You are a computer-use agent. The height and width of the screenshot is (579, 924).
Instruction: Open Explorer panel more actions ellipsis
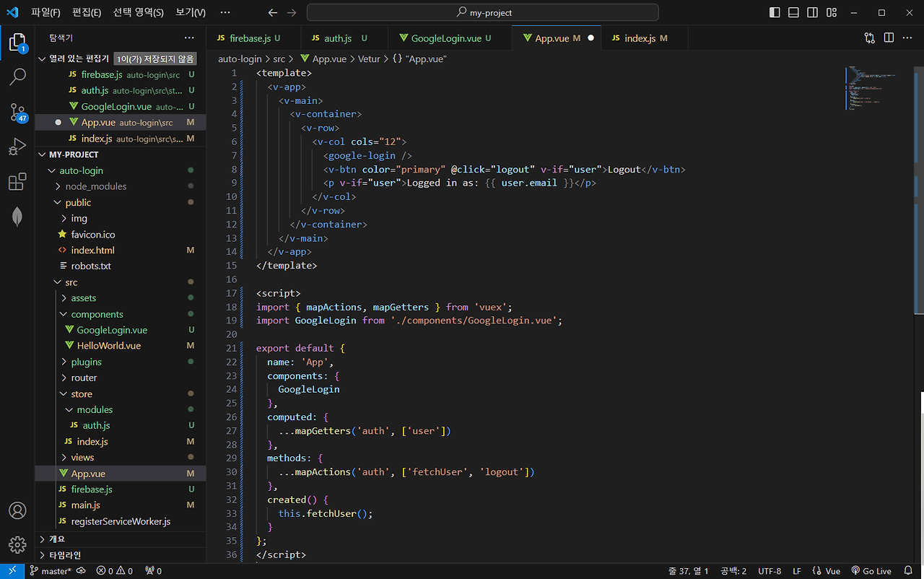[189, 38]
